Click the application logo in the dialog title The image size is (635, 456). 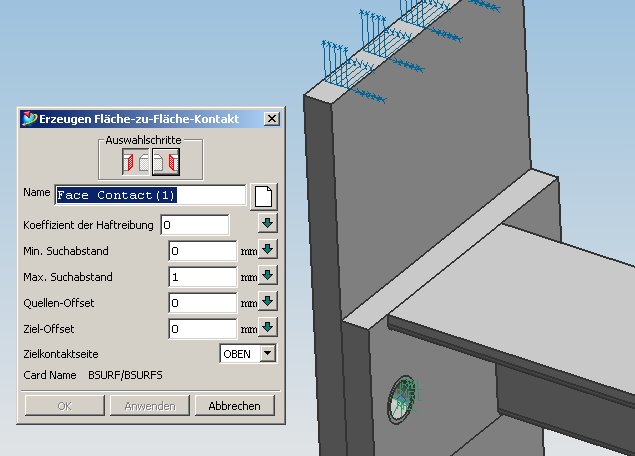[x=29, y=118]
